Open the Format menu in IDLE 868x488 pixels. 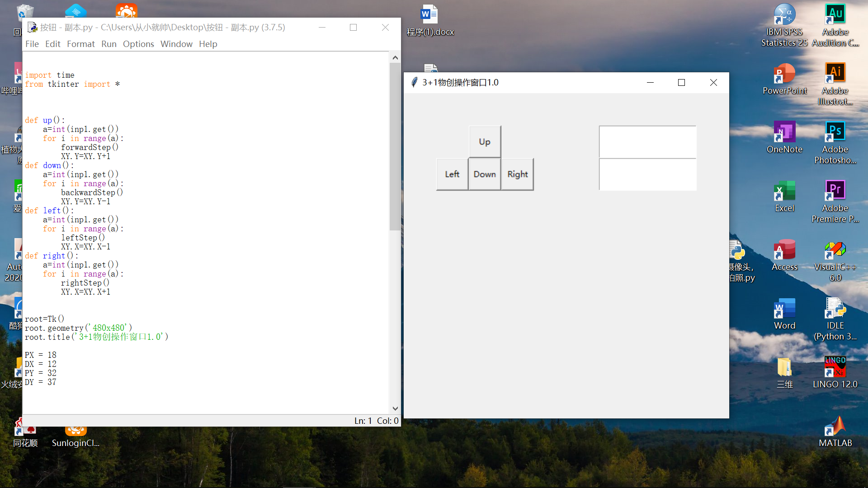click(81, 44)
